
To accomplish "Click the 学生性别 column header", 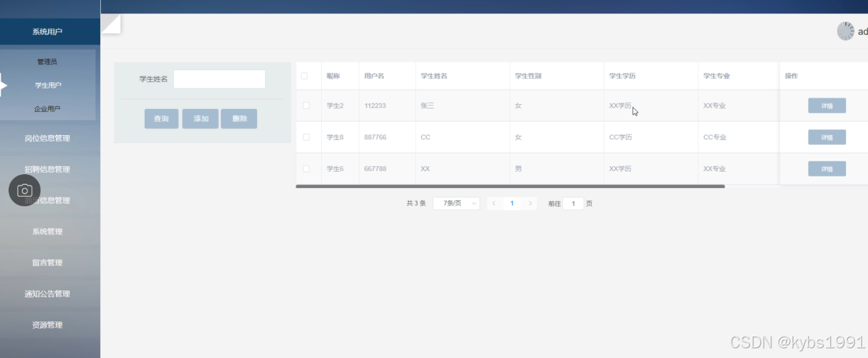I will (528, 76).
